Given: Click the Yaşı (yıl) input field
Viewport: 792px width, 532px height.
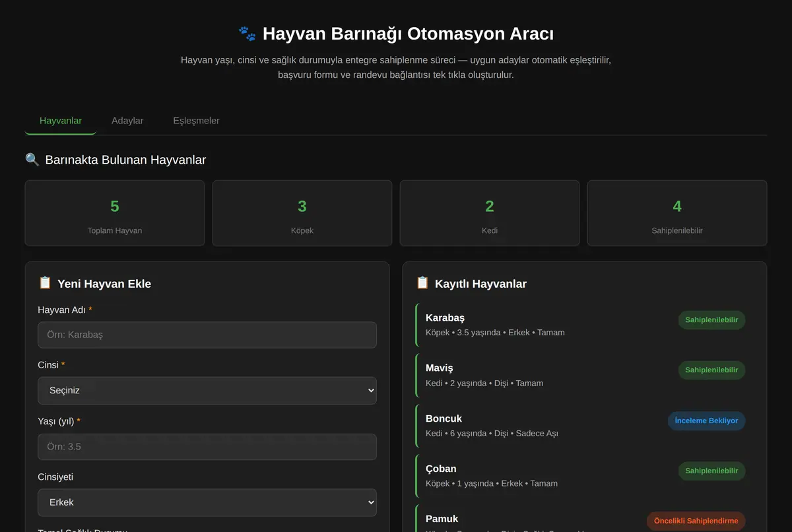Looking at the screenshot, I should (x=207, y=447).
